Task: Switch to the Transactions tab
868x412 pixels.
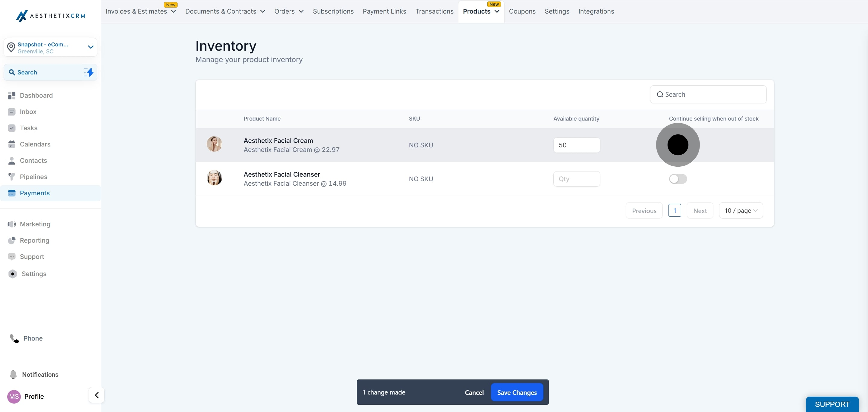Action: [434, 11]
